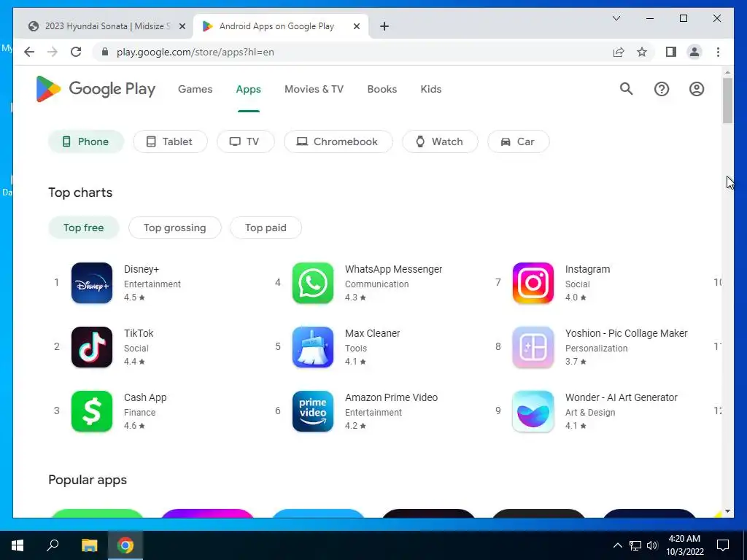The height and width of the screenshot is (560, 747).
Task: Go back with the browser back arrow
Action: point(29,52)
